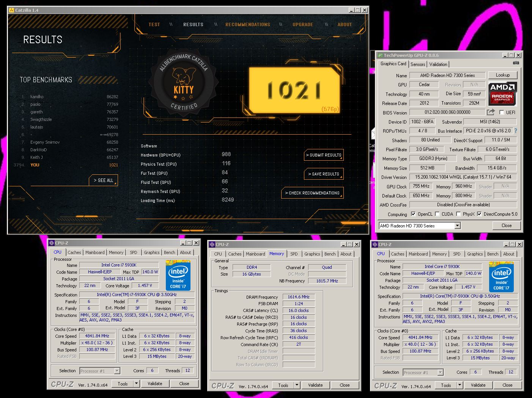This screenshot has height=398, width=532.
Task: Click the AMD Radeon Graphics logo in GPU-Z
Action: (502, 93)
